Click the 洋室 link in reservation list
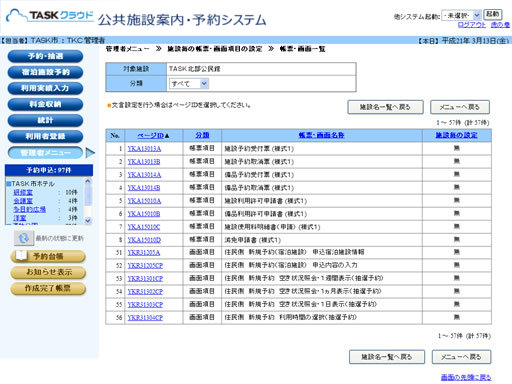Screen dimensions: 512x384 (20, 218)
